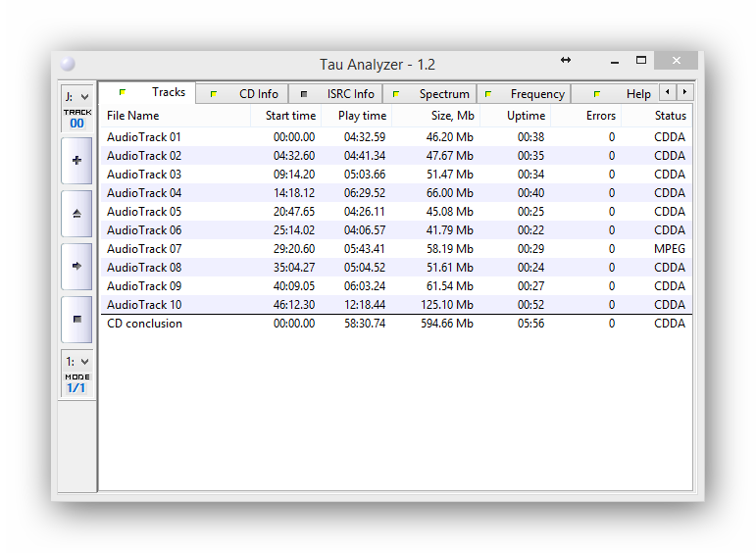Click the 14:18.12 start time value

pyautogui.click(x=294, y=193)
